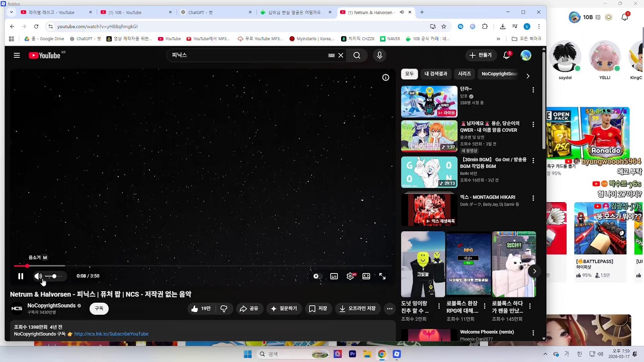Click the NCS channel avatar

coord(17,309)
